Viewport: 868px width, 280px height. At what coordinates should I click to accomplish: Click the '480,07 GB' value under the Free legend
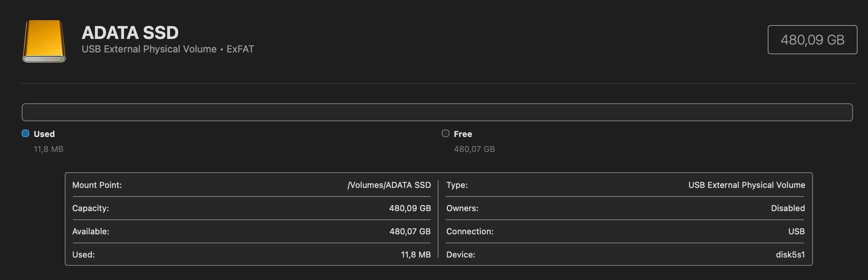pyautogui.click(x=474, y=149)
